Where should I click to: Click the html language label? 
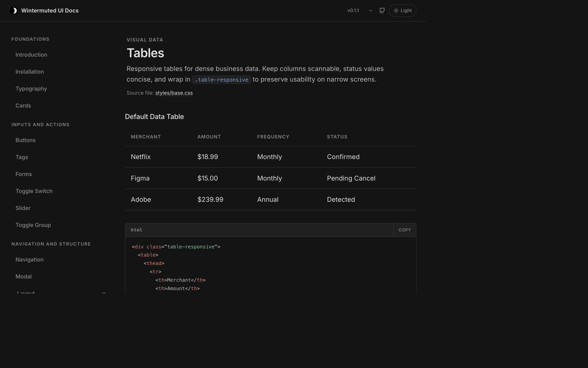137,230
